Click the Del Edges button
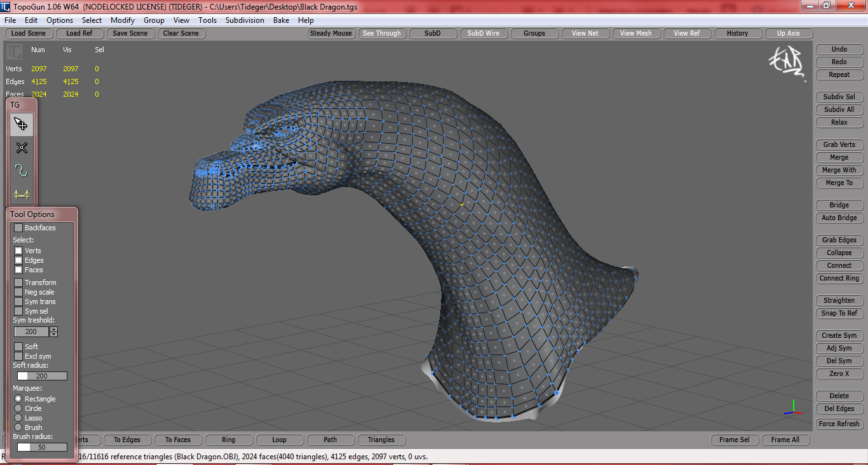The width and height of the screenshot is (868, 465). 839,408
